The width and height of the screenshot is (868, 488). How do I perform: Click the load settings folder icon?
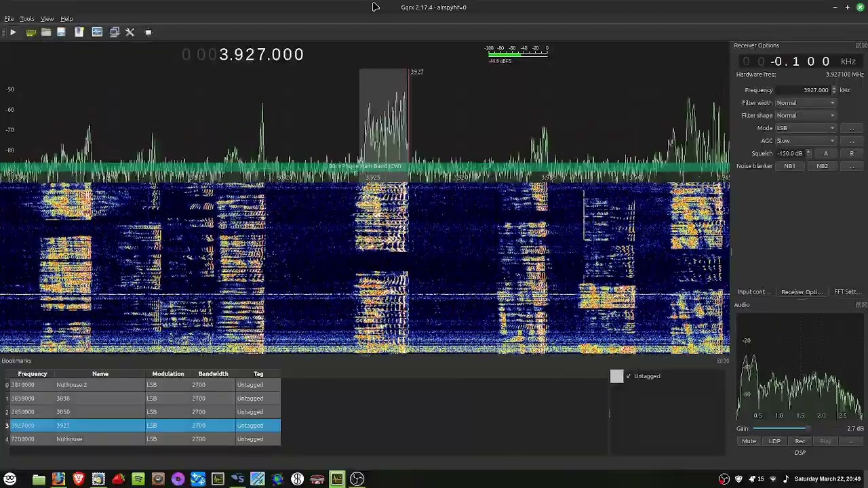(x=46, y=32)
